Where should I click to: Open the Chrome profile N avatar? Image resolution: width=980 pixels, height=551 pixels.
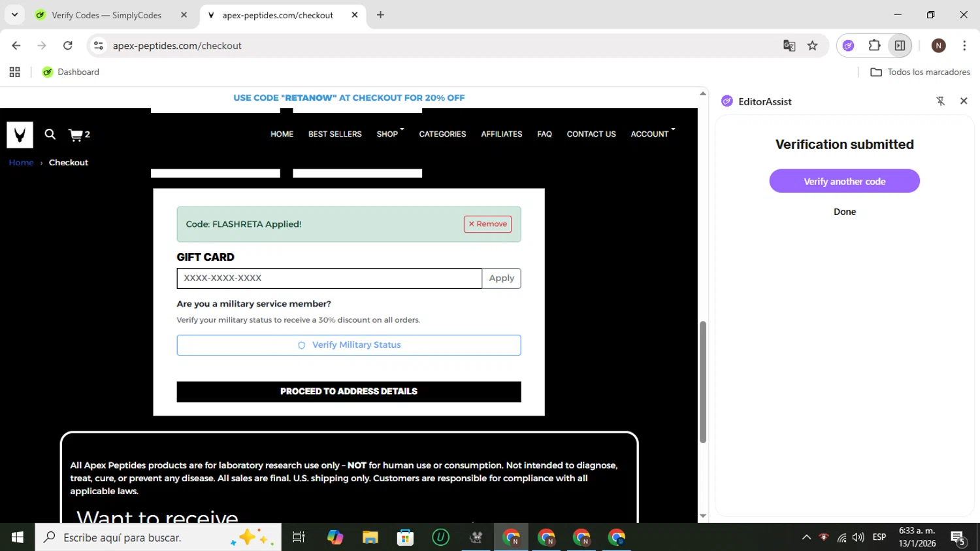[939, 46]
